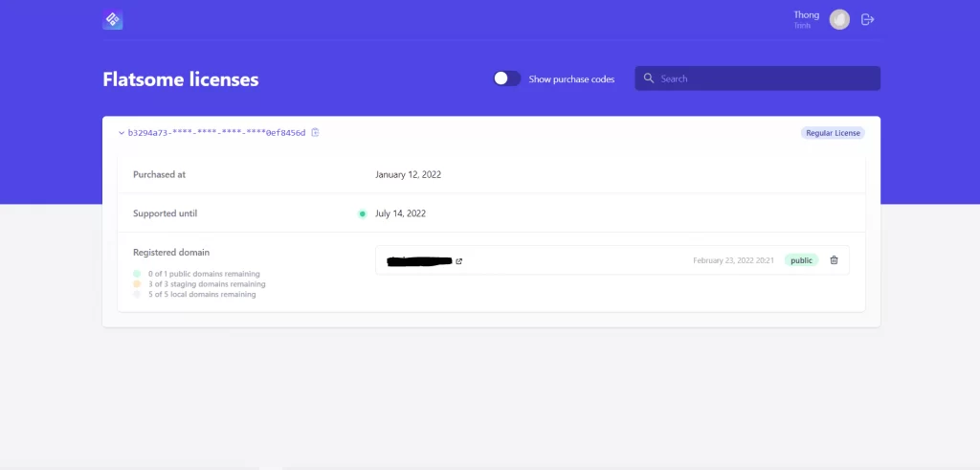The image size is (980, 470).
Task: Open the registered domain external link icon
Action: pyautogui.click(x=458, y=261)
